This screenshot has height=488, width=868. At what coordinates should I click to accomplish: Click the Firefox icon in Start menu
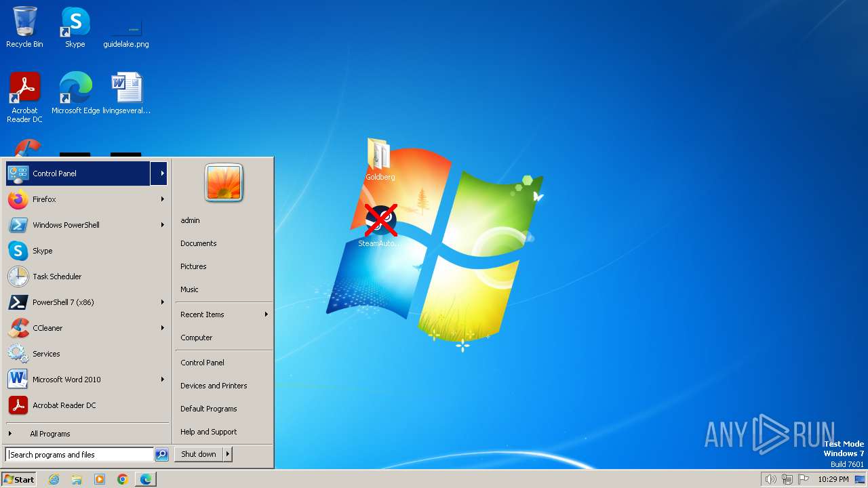coord(18,199)
